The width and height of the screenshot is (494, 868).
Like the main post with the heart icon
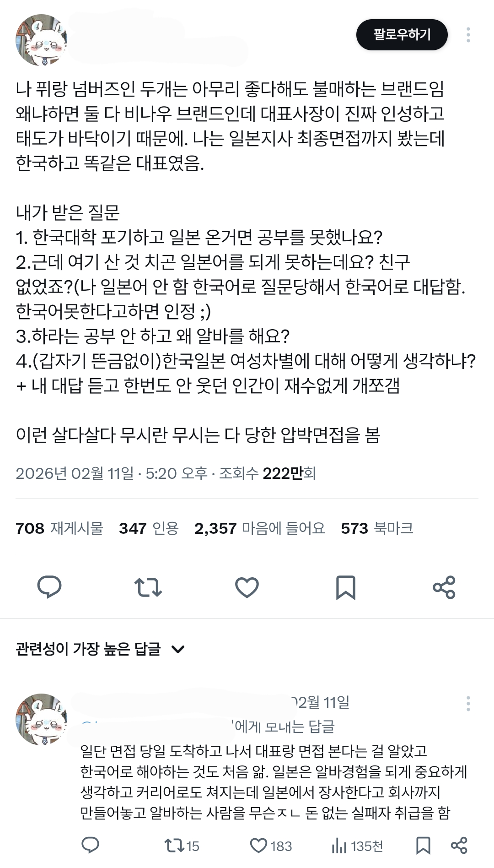coord(247,587)
